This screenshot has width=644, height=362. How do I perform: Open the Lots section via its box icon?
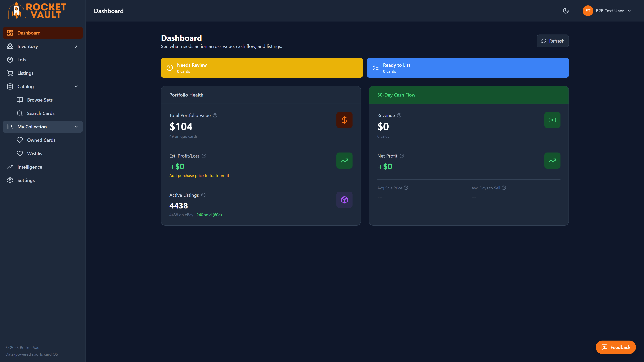pyautogui.click(x=10, y=59)
